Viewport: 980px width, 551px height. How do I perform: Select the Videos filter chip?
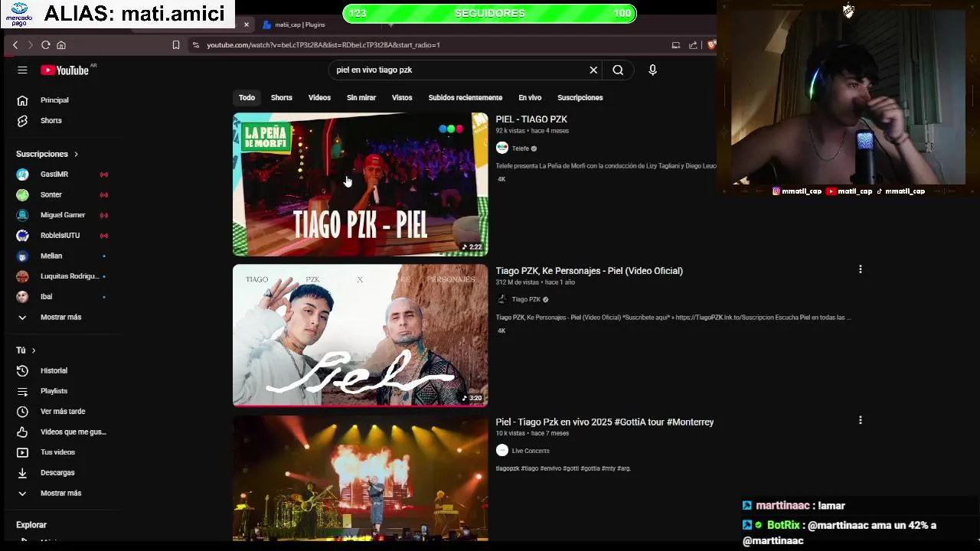[319, 98]
